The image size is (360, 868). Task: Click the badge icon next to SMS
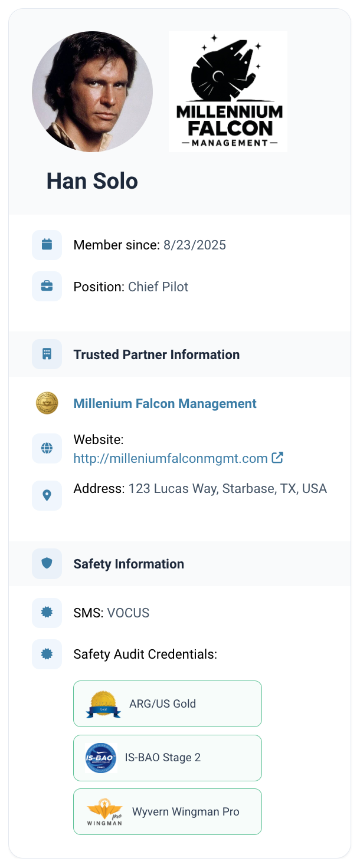(x=47, y=613)
